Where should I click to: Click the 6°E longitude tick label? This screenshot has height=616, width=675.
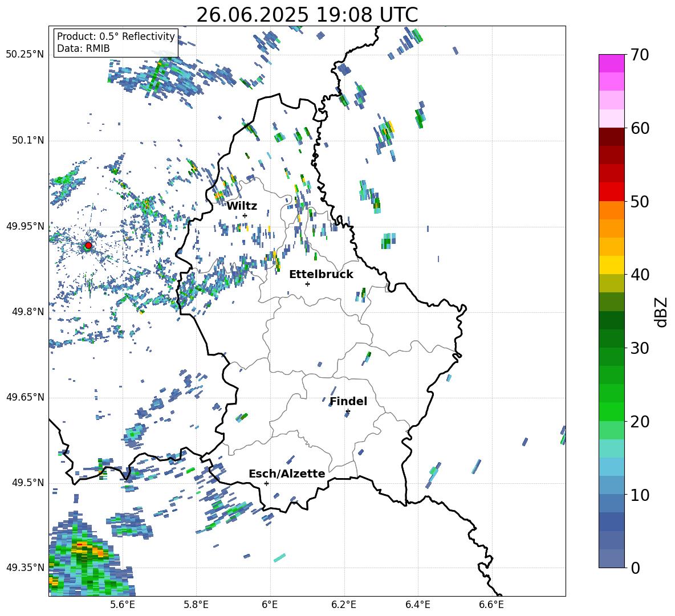pyautogui.click(x=270, y=605)
